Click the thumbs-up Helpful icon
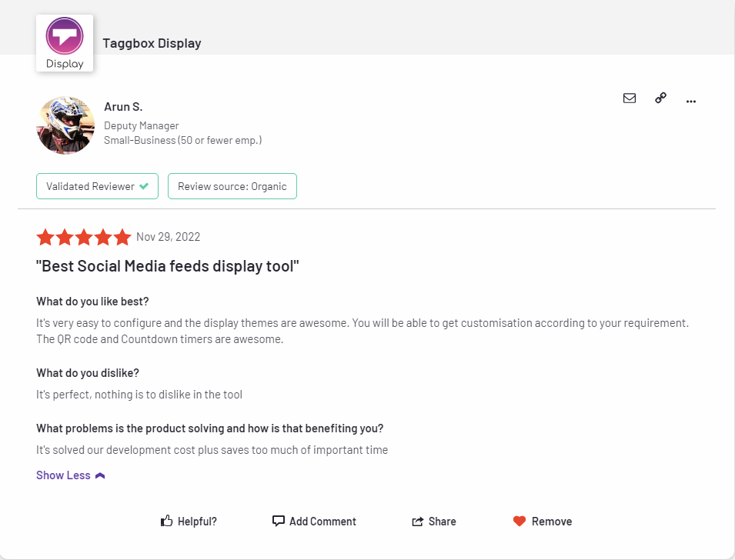Viewport: 735px width, 560px height. point(166,521)
